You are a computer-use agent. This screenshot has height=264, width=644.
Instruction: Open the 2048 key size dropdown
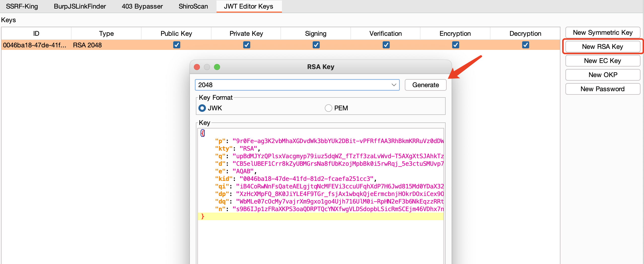point(297,85)
